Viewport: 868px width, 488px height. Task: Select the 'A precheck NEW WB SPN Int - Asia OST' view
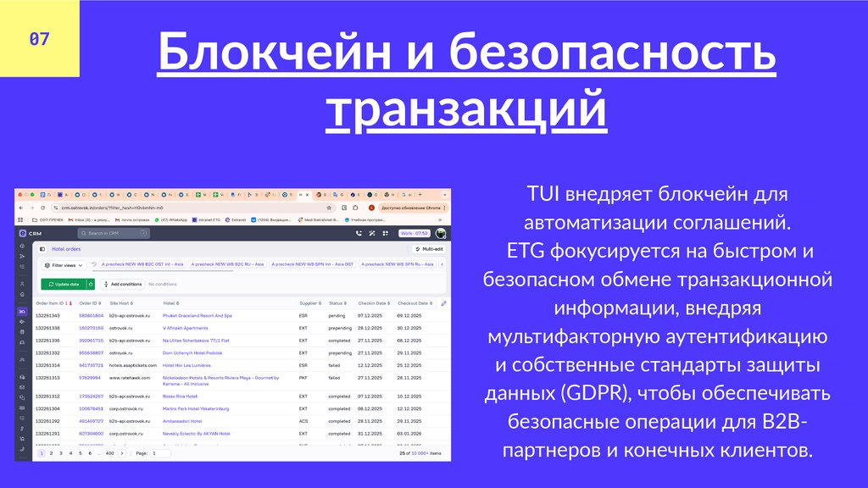click(312, 264)
